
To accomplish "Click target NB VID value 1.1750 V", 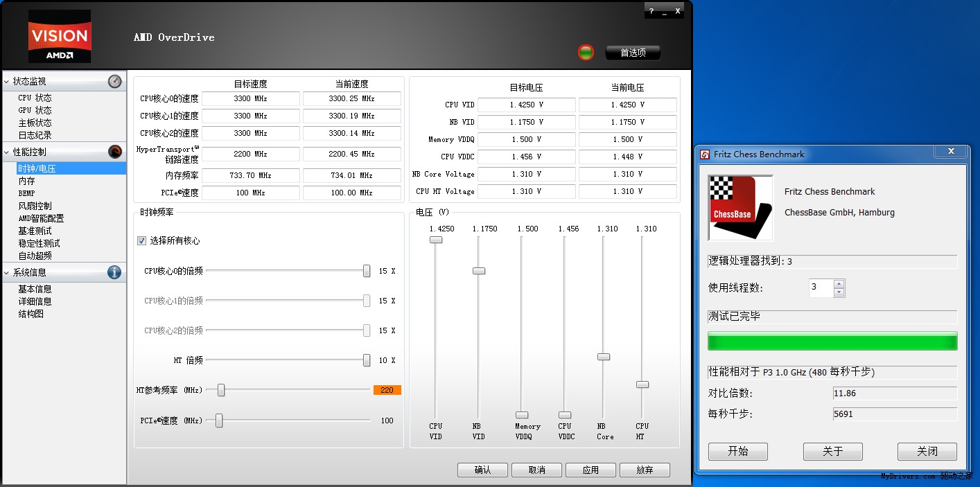I will pyautogui.click(x=527, y=122).
